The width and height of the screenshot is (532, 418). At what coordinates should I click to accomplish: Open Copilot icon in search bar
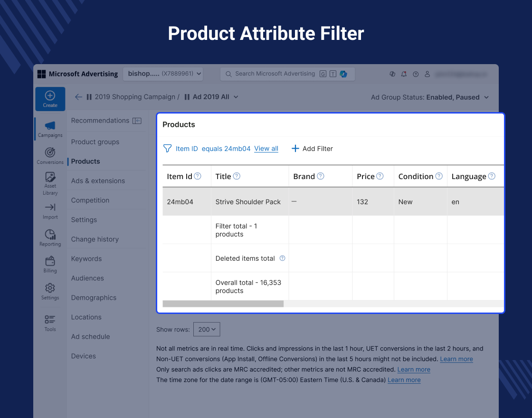click(343, 74)
